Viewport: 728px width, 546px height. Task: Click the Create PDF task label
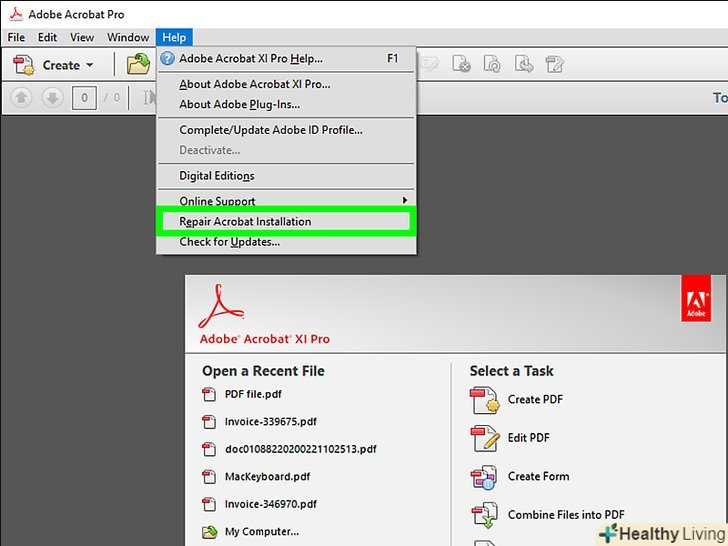coord(535,399)
